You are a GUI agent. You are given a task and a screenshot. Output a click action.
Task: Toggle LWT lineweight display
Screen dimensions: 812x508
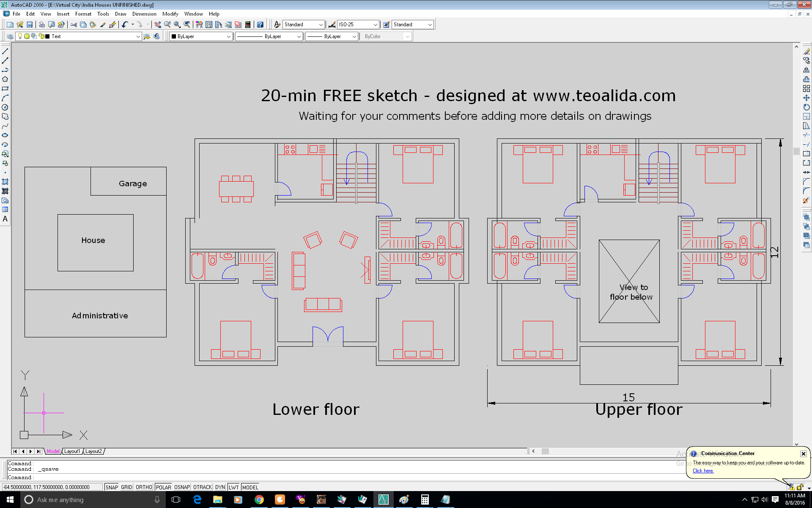coord(233,487)
